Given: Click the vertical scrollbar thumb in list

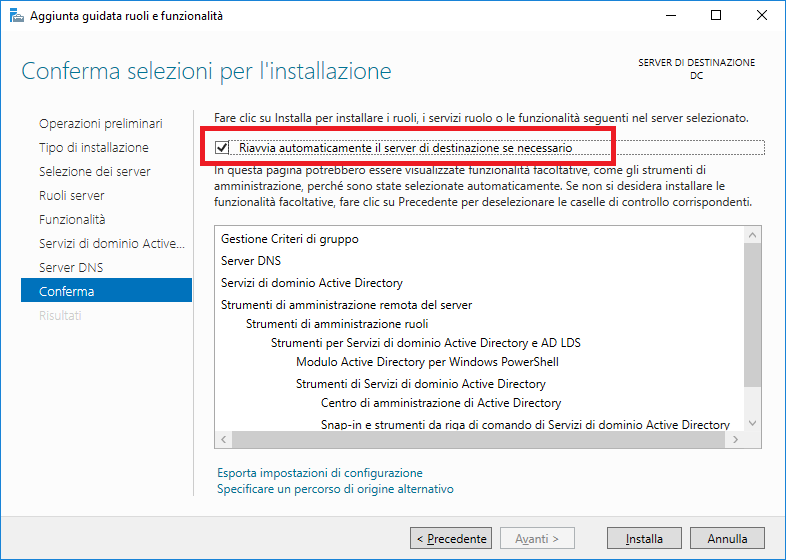Looking at the screenshot, I should point(752,315).
